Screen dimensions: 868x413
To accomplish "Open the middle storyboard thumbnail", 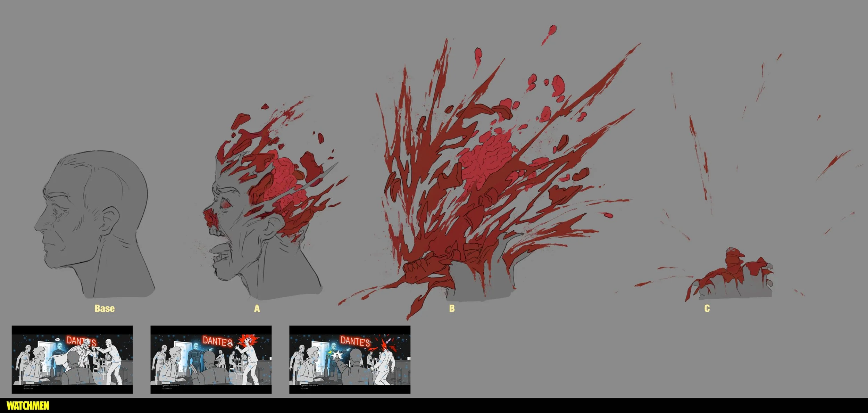I will tap(211, 360).
